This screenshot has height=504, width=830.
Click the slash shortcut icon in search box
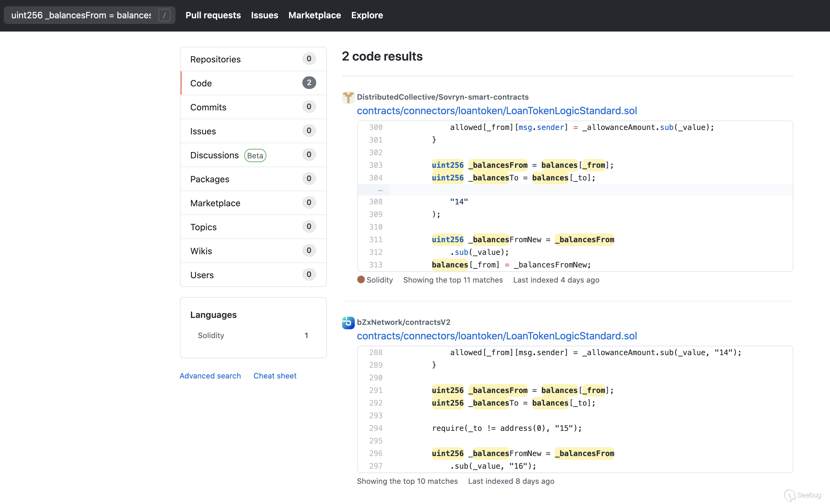164,15
